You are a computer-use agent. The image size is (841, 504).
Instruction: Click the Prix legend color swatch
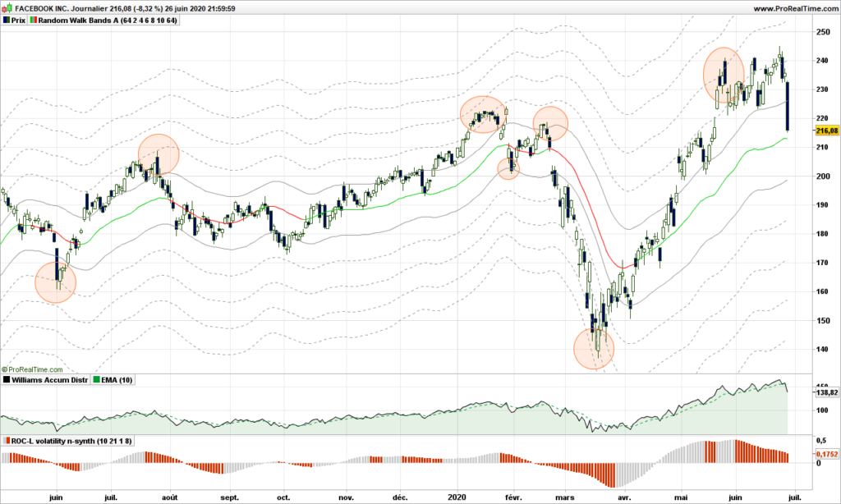7,21
